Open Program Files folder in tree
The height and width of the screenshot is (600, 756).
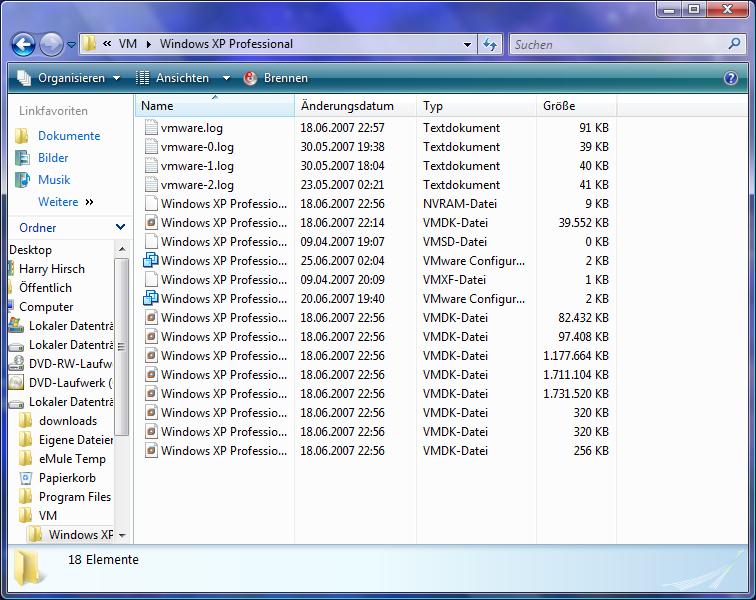75,497
